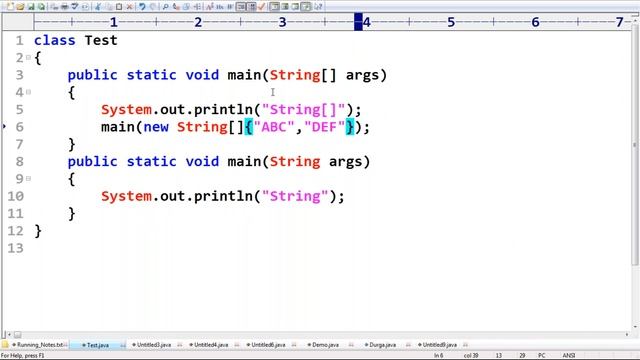Click the Save All toolbar icon
Screen dimensions: 640x360
pos(41,7)
